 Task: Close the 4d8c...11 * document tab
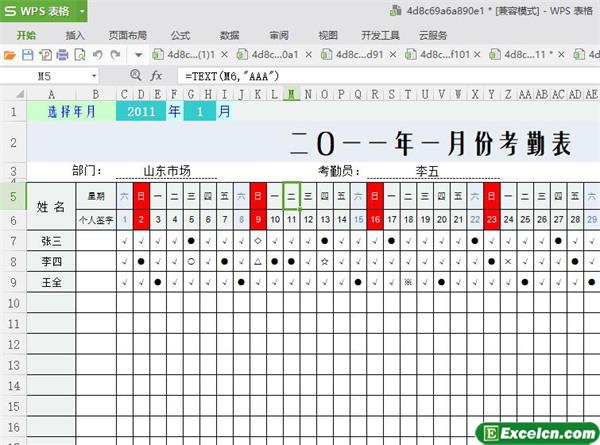tap(561, 55)
